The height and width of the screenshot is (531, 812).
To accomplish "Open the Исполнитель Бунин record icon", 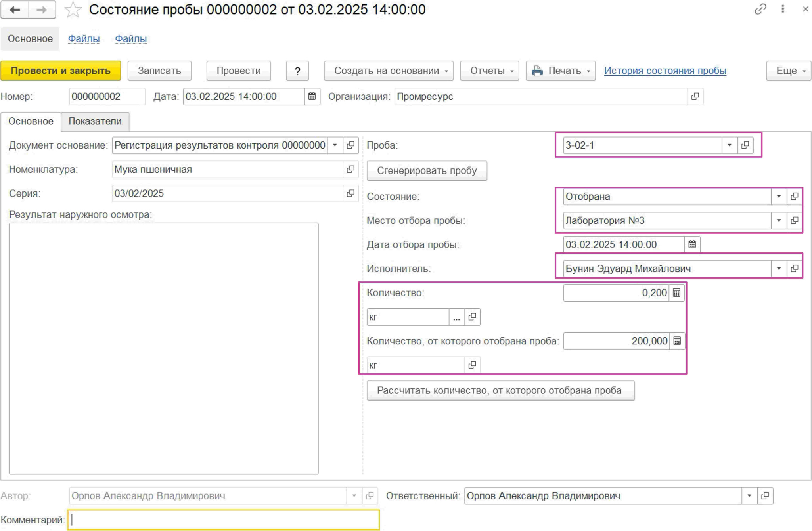I will click(x=794, y=269).
